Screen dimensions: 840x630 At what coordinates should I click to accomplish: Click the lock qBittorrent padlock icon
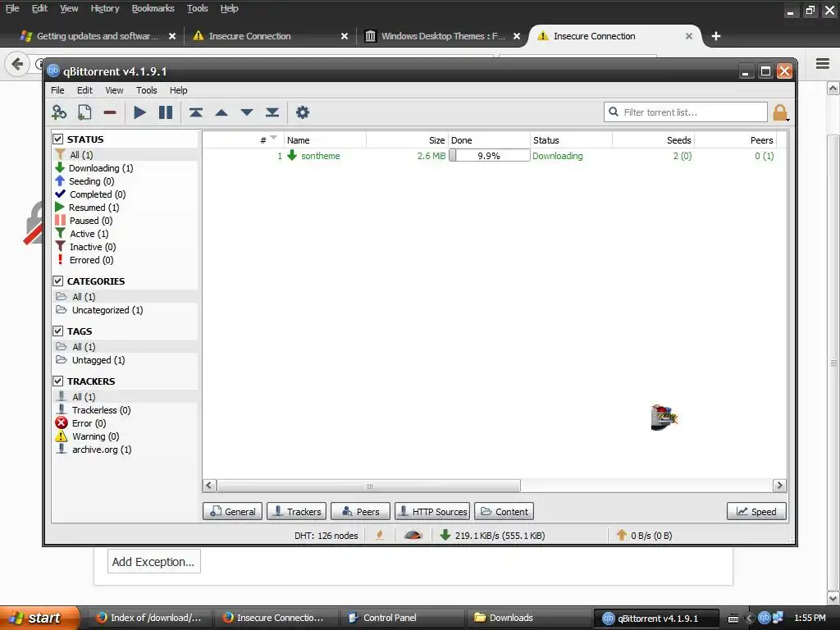pyautogui.click(x=780, y=112)
